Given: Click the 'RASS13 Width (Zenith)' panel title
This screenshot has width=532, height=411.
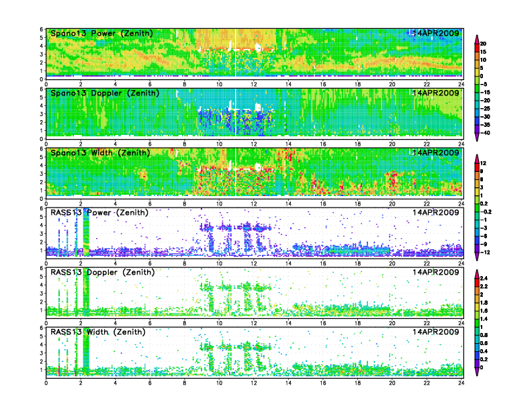Looking at the screenshot, I should coord(98,332).
